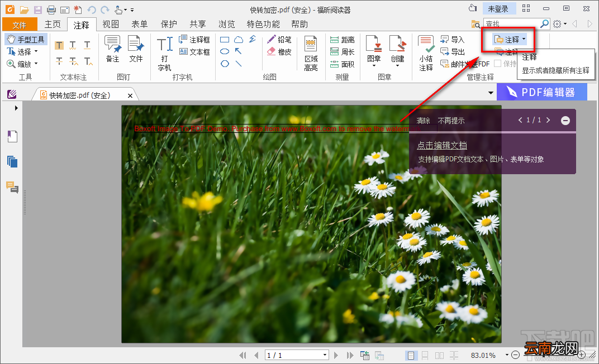Export comments (导出)
The width and height of the screenshot is (599, 364).
coord(452,51)
